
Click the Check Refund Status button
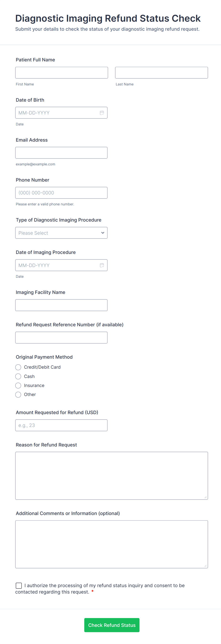click(x=112, y=625)
